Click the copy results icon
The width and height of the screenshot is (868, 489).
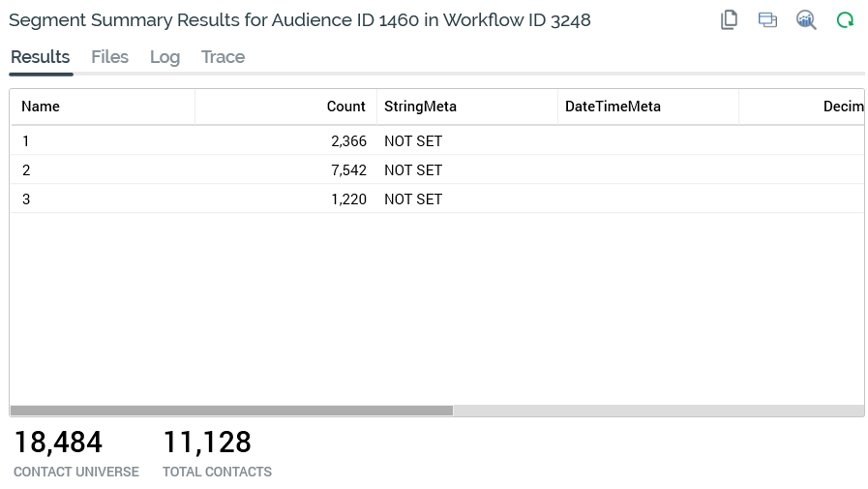coord(730,19)
